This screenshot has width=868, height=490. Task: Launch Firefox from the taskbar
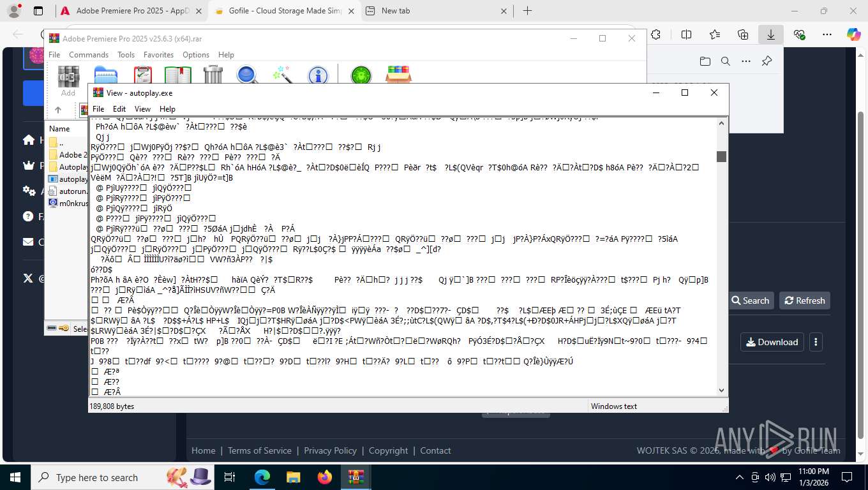click(x=325, y=477)
